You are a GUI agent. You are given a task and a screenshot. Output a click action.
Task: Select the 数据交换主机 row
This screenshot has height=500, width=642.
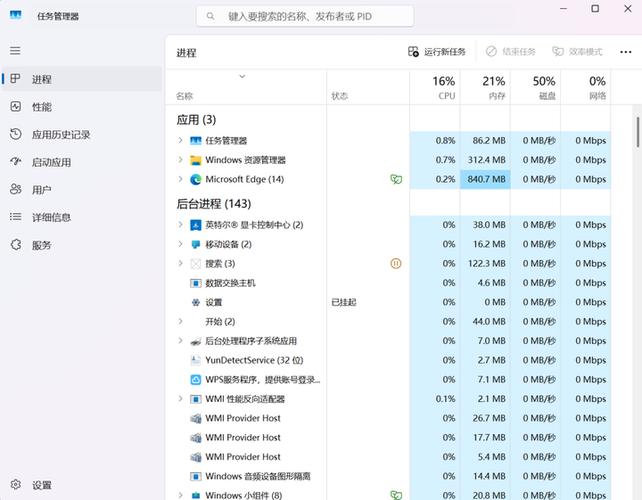point(388,283)
